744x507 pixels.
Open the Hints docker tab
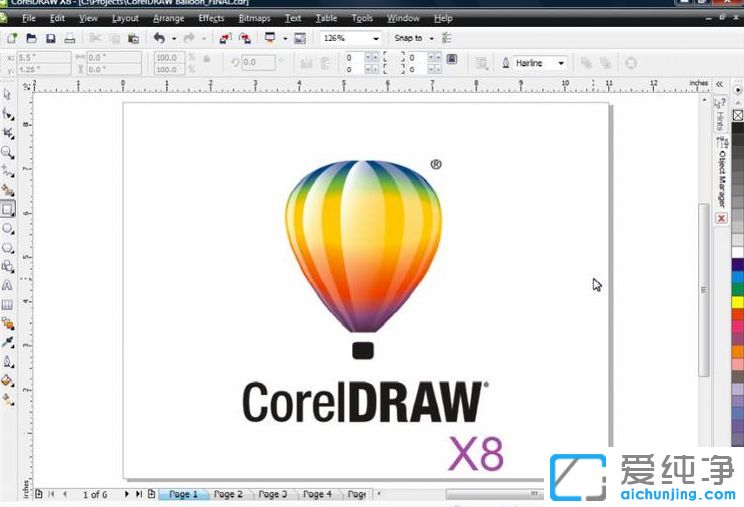point(720,115)
